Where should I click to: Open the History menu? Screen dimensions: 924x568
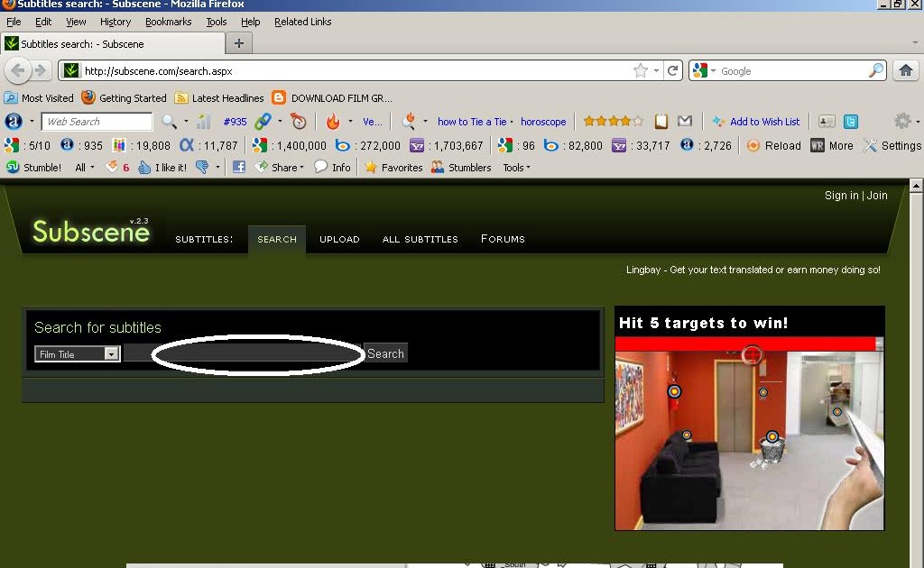click(115, 22)
